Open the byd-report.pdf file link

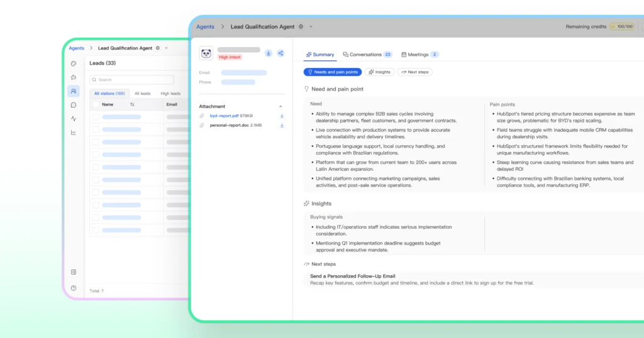click(224, 116)
